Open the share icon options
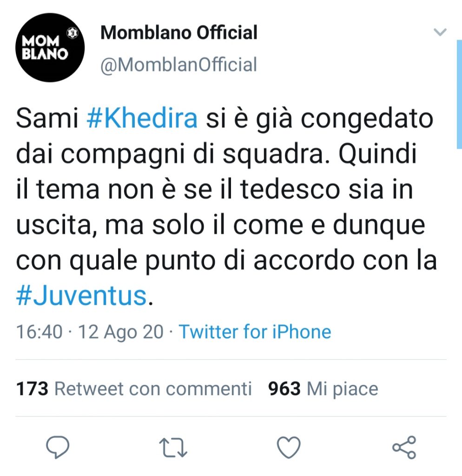462x476 pixels. [x=404, y=447]
